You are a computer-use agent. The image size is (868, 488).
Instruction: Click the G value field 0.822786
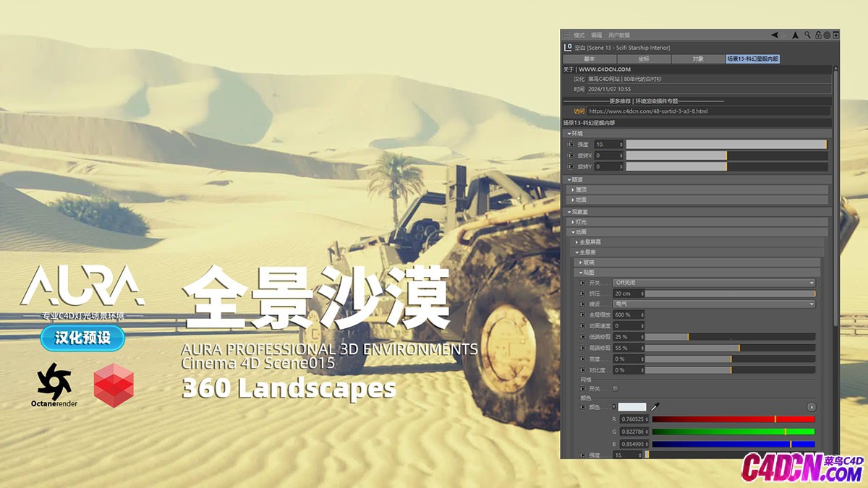(635, 432)
